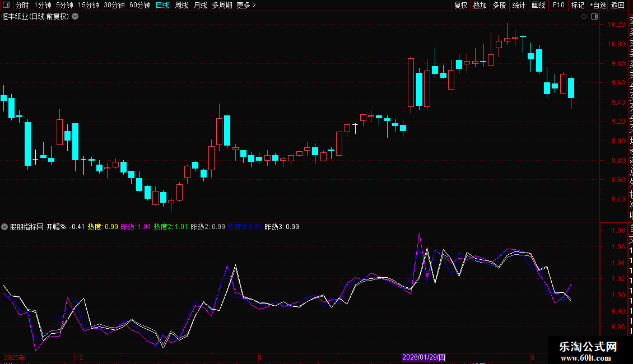The width and height of the screenshot is (633, 364).
Task: Click the 2025年 label on time axis
Action: tap(15, 358)
